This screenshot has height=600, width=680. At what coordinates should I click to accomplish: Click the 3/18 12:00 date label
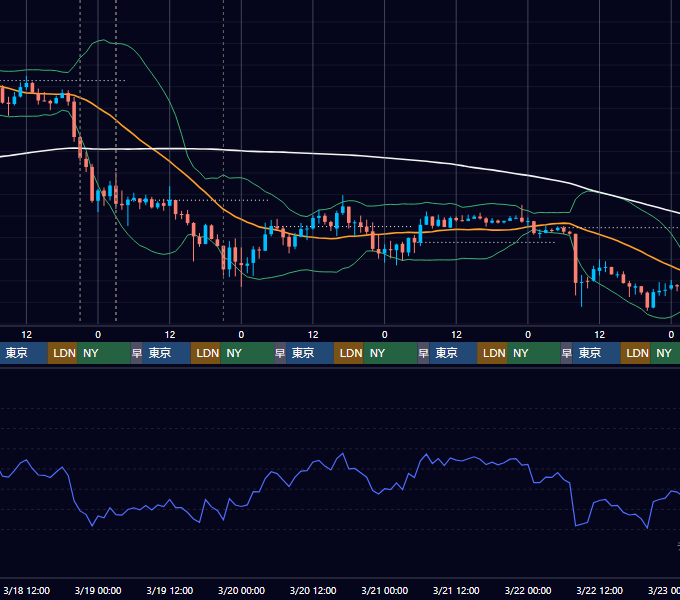26,590
